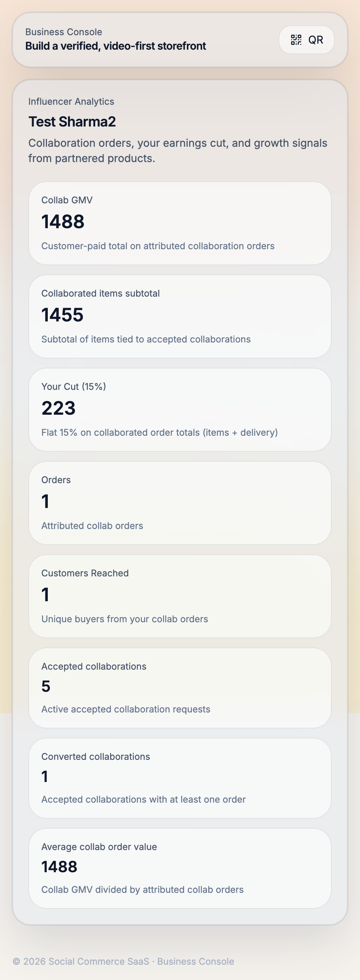Viewport: 360px width, 980px height.
Task: Click the Test Sharma2 heading
Action: point(72,122)
